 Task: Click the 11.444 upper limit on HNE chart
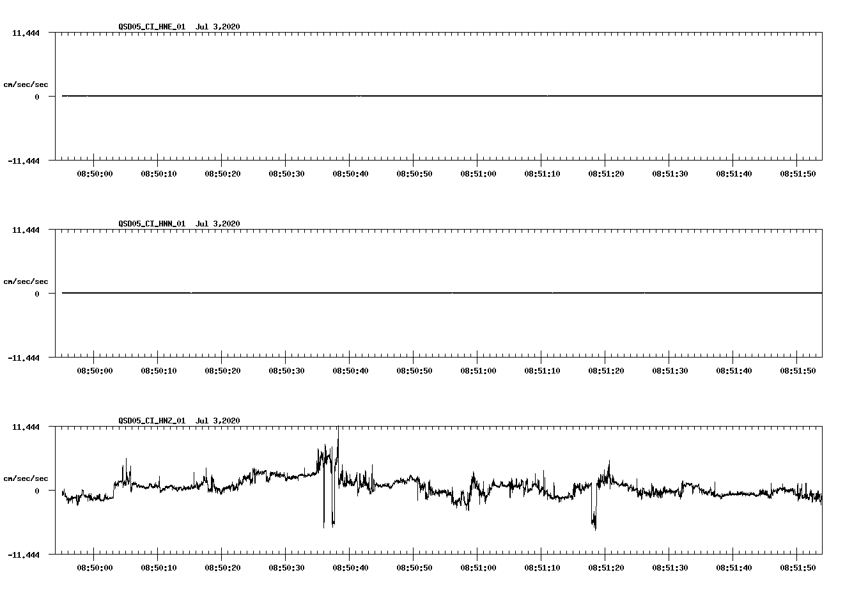[26, 33]
